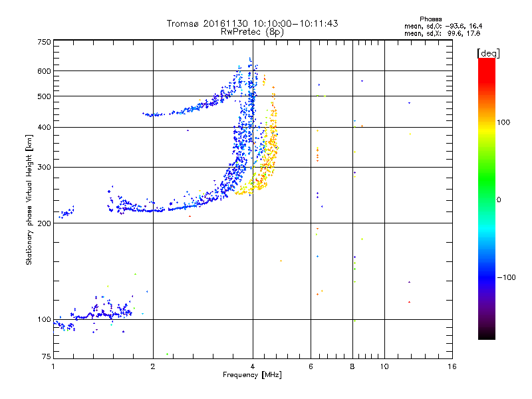
Task: Click the '200' y-axis tick label
Action: [44, 223]
